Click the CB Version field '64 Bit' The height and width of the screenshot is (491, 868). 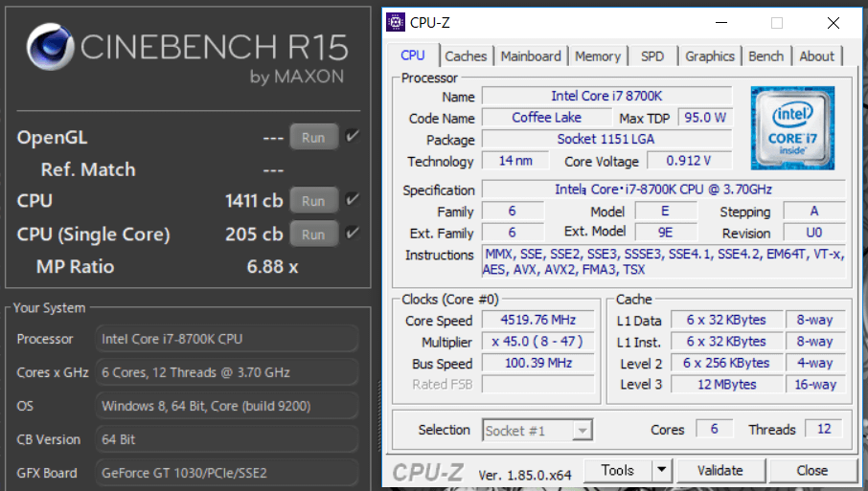pyautogui.click(x=227, y=439)
